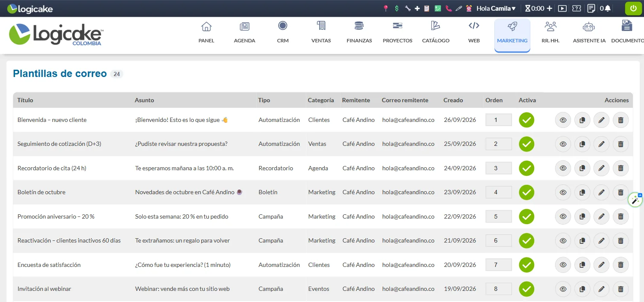Viewport: 644px width, 302px height.
Task: Click the plus icon beside the wrench
Action: [417, 8]
